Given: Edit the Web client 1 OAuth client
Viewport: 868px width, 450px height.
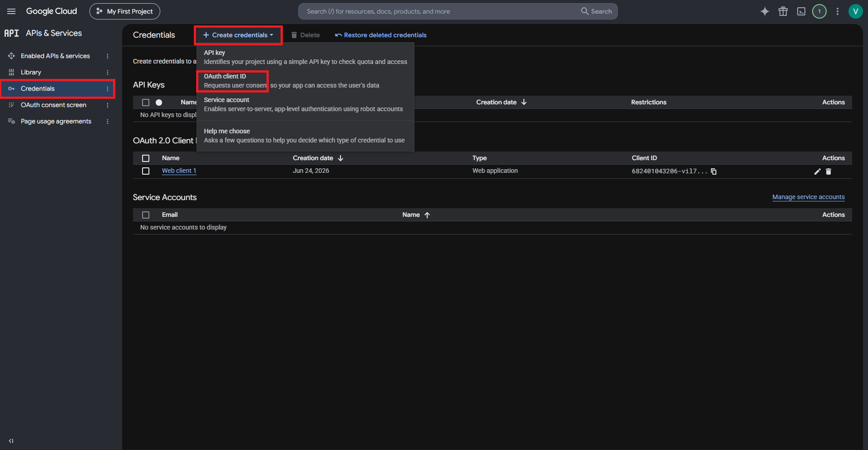Looking at the screenshot, I should coord(818,171).
